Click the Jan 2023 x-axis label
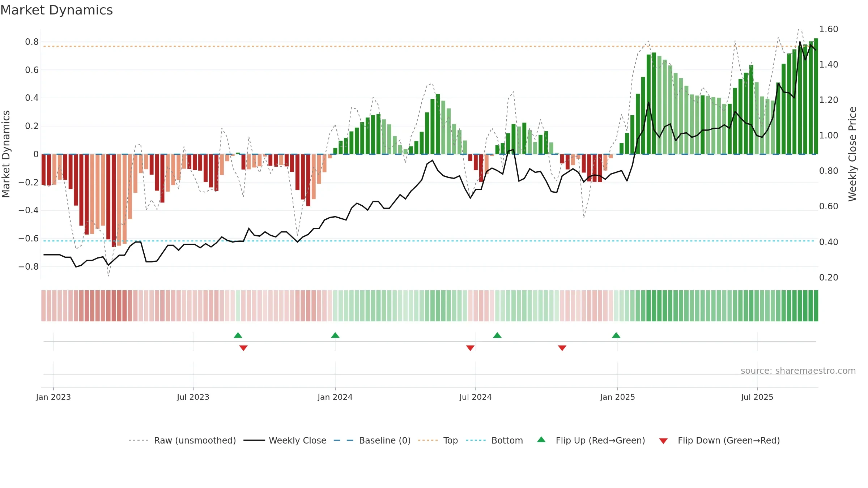The height and width of the screenshot is (488, 868). click(x=54, y=397)
